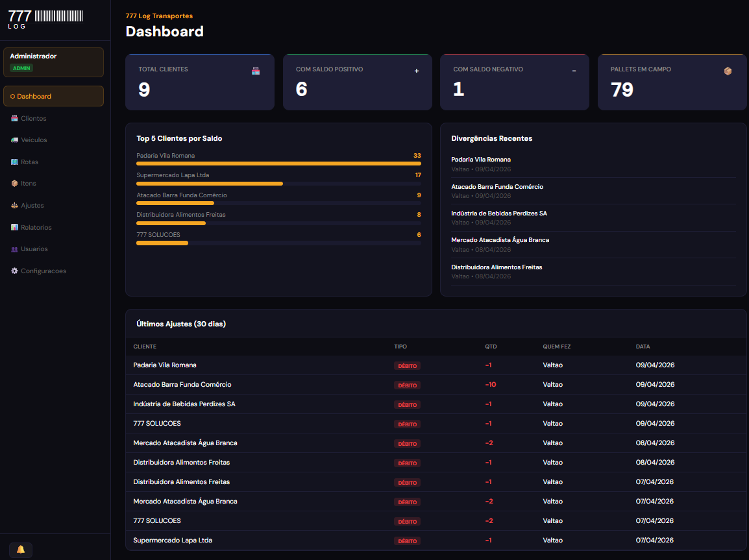Viewport: 749px width, 560px height.
Task: Select the Clientes store icon in sidebar
Action: click(x=14, y=118)
